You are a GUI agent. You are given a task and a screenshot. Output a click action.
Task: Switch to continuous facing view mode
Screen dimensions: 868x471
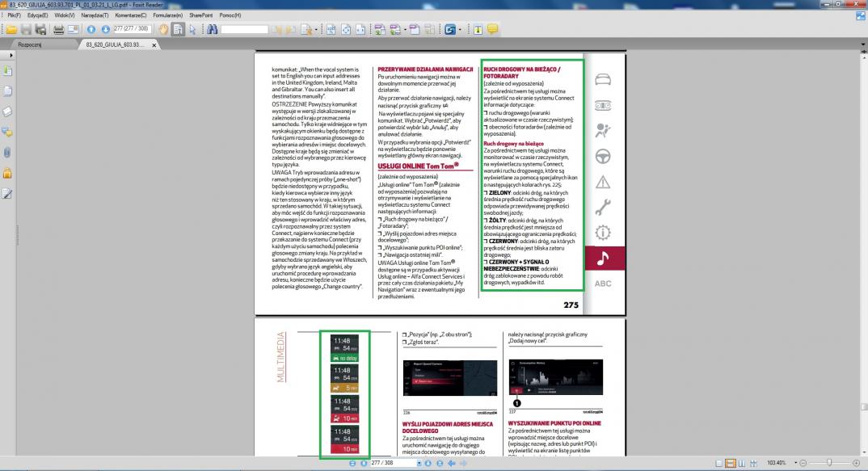753,463
